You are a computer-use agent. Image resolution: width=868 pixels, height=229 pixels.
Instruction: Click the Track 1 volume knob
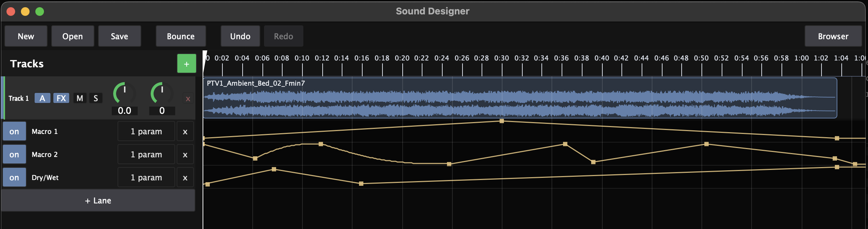pyautogui.click(x=125, y=93)
